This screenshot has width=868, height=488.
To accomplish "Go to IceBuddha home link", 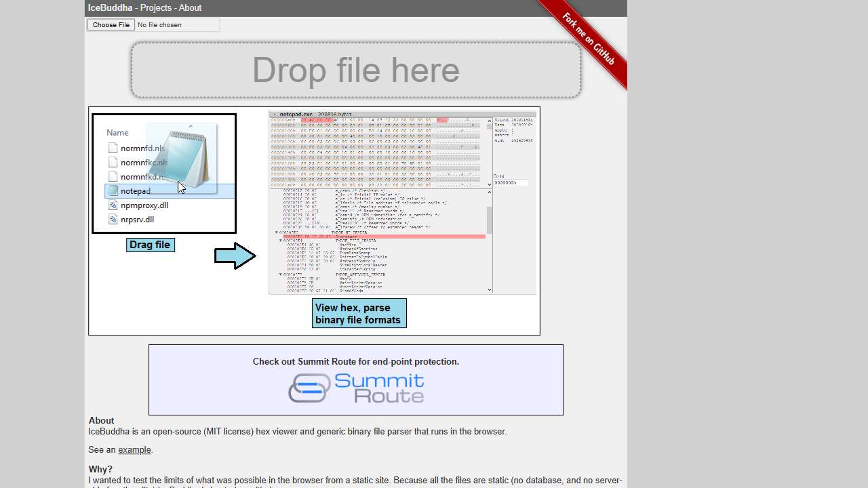I will (110, 8).
